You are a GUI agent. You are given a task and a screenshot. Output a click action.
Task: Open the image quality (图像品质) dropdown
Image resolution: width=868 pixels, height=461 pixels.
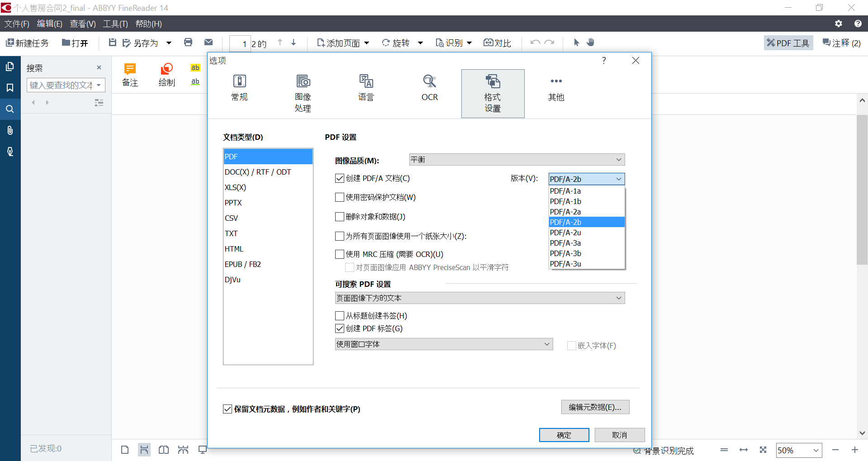pyautogui.click(x=517, y=159)
